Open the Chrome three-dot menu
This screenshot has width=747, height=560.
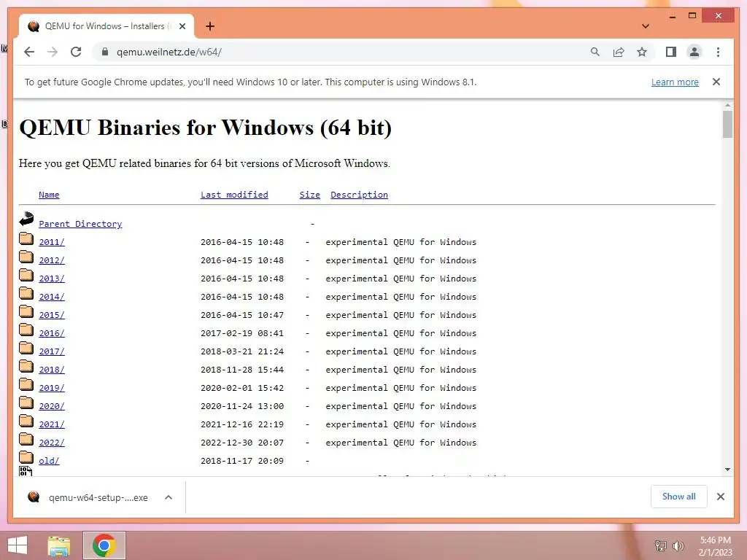pyautogui.click(x=718, y=52)
